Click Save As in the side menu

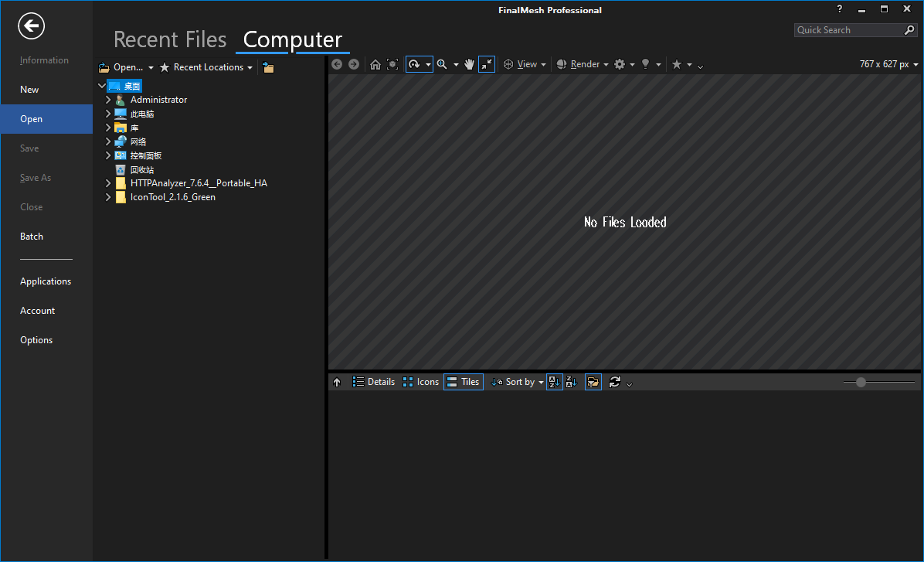36,178
